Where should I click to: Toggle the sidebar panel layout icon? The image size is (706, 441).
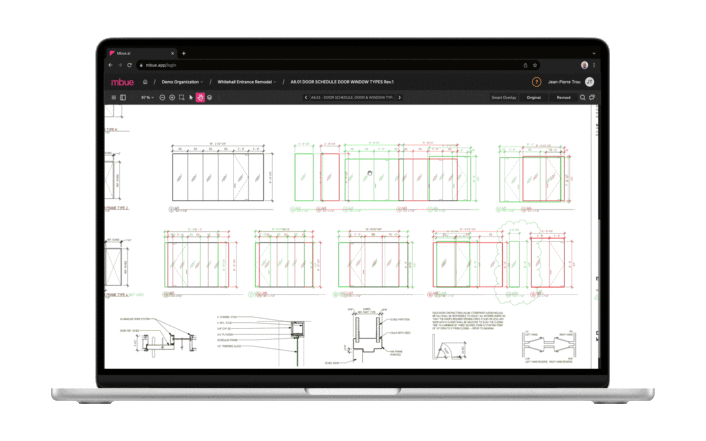coord(123,98)
